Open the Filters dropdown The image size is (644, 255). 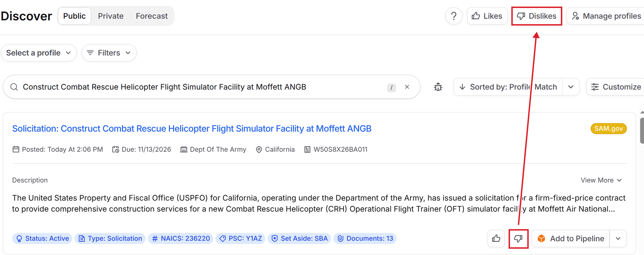109,53
